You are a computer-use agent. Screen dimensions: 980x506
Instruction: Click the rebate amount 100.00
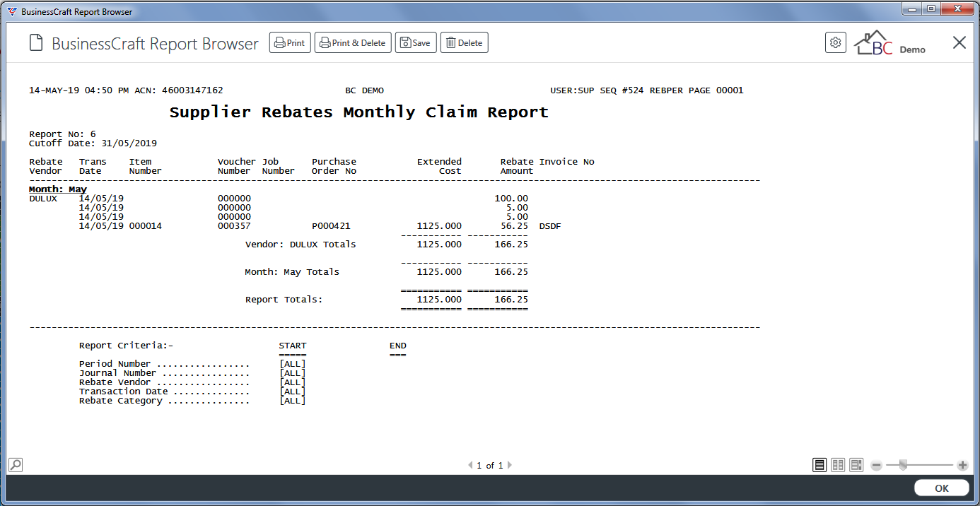coord(511,199)
